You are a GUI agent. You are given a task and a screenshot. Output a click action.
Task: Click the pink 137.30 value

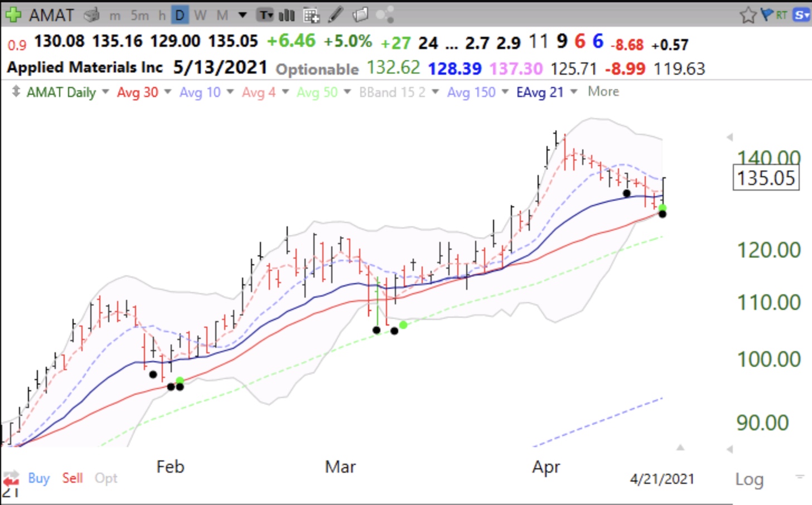tap(516, 69)
